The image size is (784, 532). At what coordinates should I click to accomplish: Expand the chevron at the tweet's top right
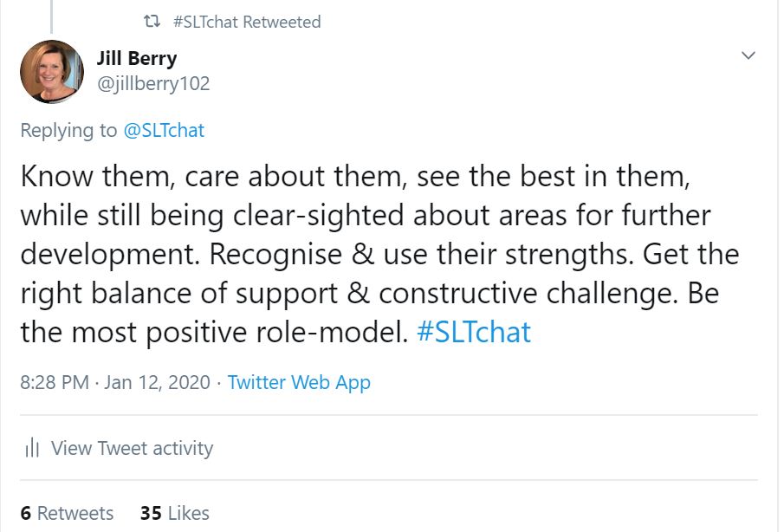point(747,54)
